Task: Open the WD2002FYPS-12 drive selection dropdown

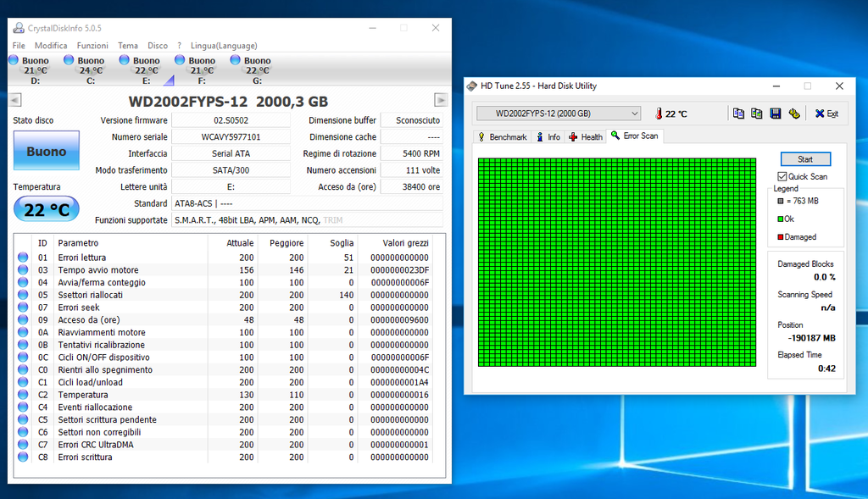Action: click(559, 114)
